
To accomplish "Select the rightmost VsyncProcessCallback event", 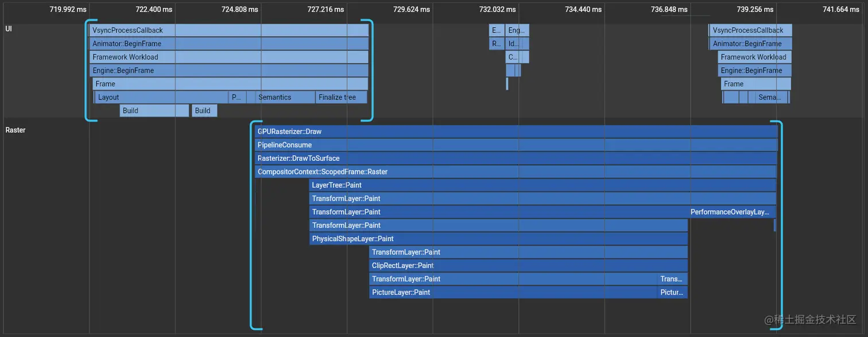I will (x=750, y=30).
